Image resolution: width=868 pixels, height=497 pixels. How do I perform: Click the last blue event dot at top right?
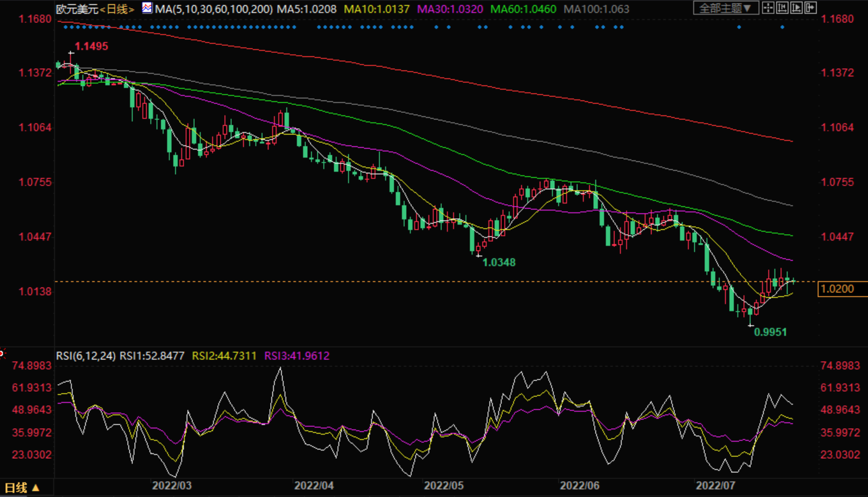pos(782,27)
